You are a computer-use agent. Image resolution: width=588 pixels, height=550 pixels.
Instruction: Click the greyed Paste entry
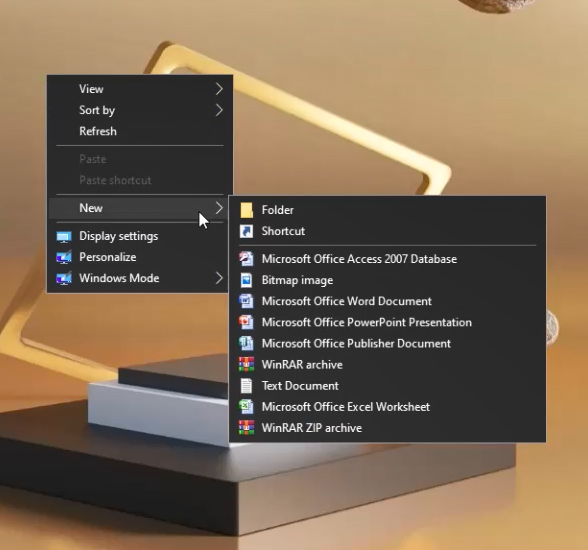(140, 159)
